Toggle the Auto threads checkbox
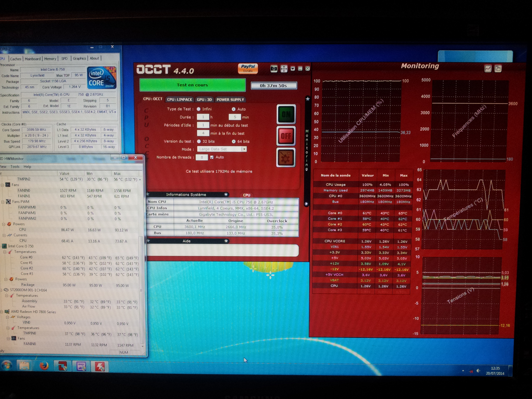 pos(212,157)
